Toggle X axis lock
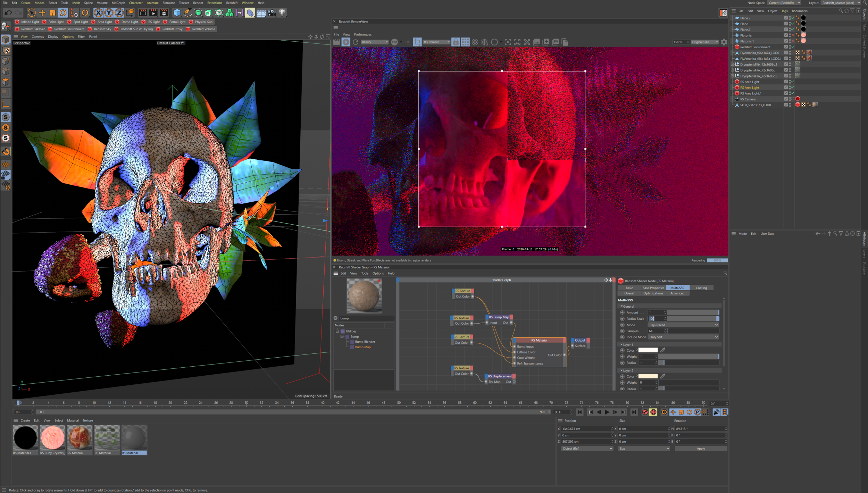 click(x=99, y=13)
